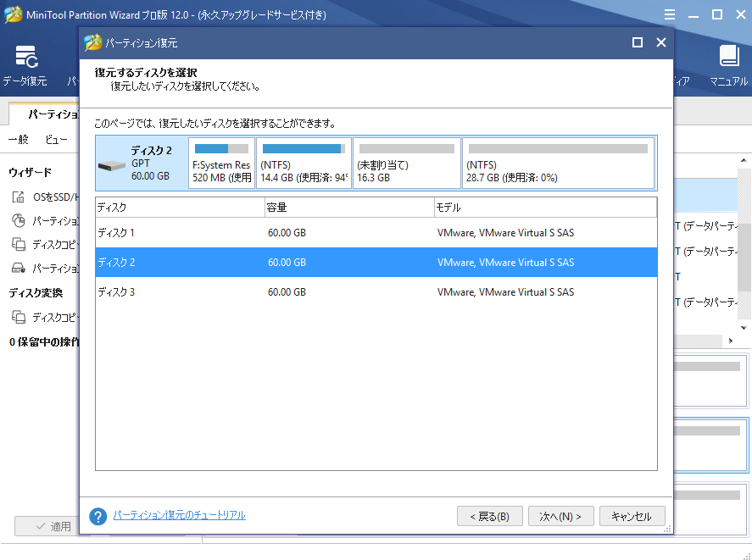Screen dimensions: 752x560
Task: Click the モデル column header
Action: pyautogui.click(x=544, y=208)
